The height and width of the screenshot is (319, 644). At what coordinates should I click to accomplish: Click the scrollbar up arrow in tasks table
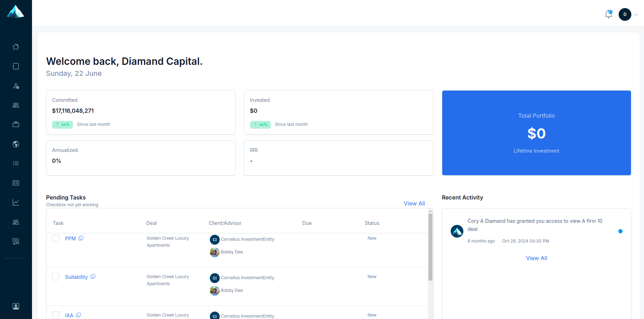430,211
